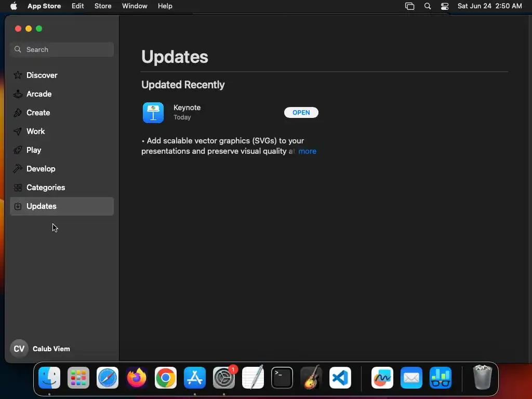Image resolution: width=532 pixels, height=399 pixels.
Task: Open the Store menu
Action: 103,6
